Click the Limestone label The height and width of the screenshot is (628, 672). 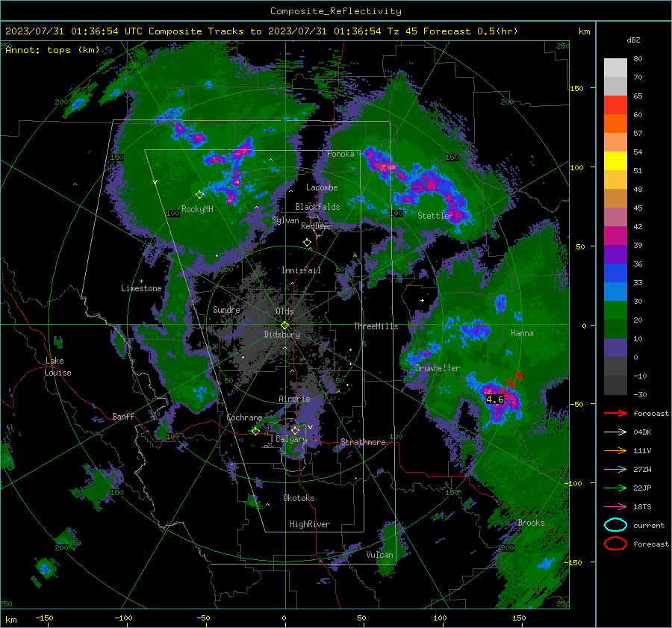141,288
